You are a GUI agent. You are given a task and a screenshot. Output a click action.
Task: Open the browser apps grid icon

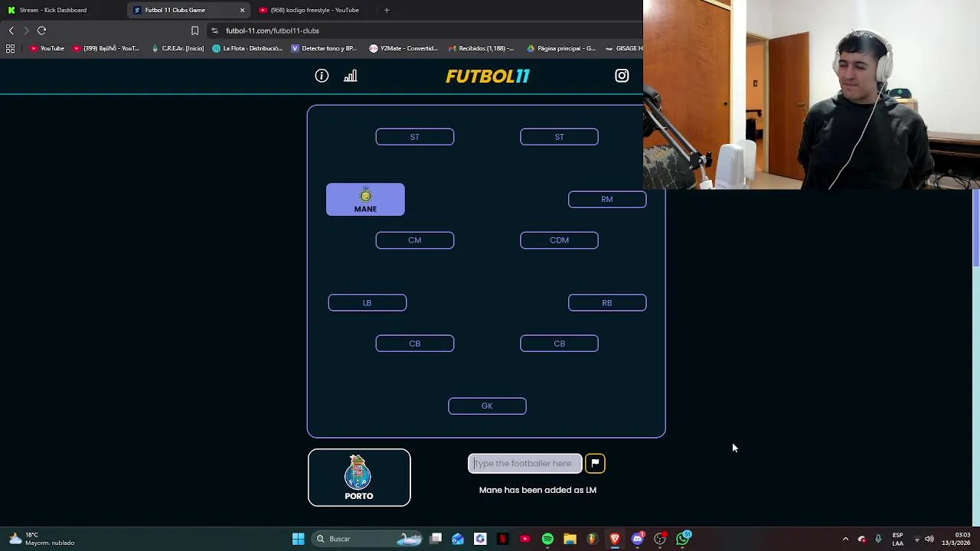coord(10,48)
